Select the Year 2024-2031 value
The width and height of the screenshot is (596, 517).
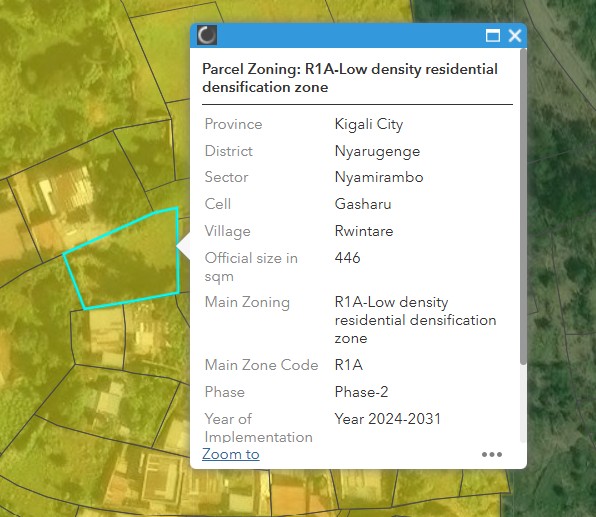pyautogui.click(x=387, y=419)
